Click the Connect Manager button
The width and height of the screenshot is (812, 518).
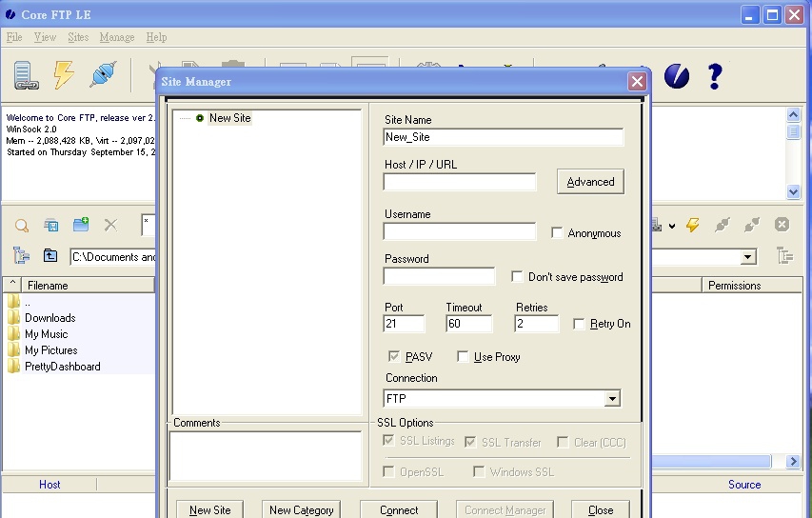click(x=505, y=509)
